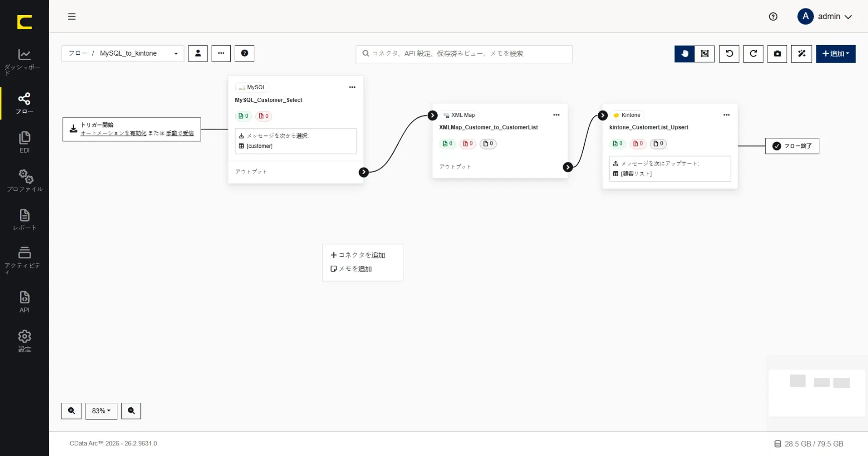Click the zoom in magnifier button
The width and height of the screenshot is (868, 456).
coord(71,411)
